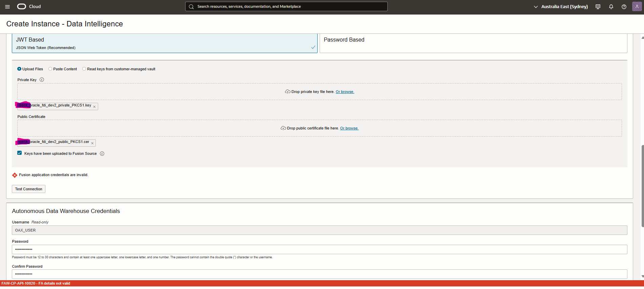Remove the public PKCS1.cer file
The width and height of the screenshot is (644, 289).
click(92, 143)
